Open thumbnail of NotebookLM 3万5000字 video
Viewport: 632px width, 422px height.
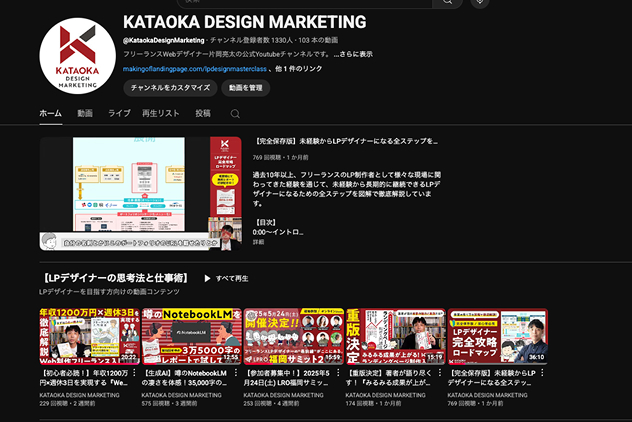[191, 337]
